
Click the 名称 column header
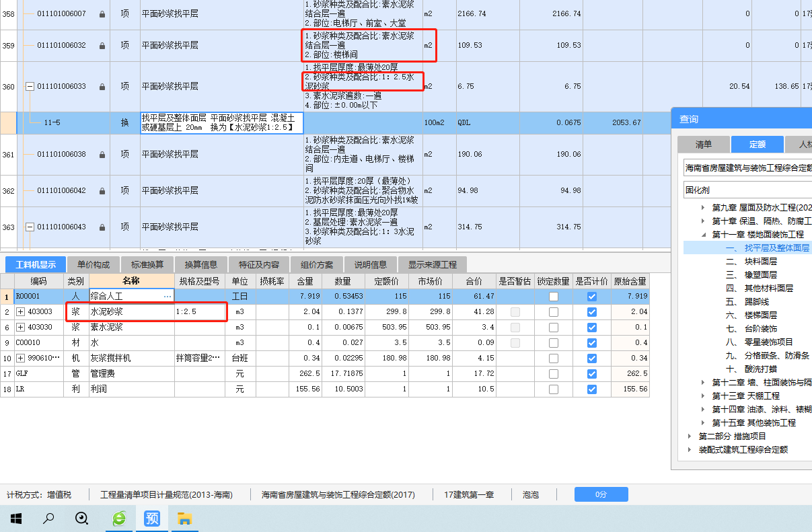point(131,281)
